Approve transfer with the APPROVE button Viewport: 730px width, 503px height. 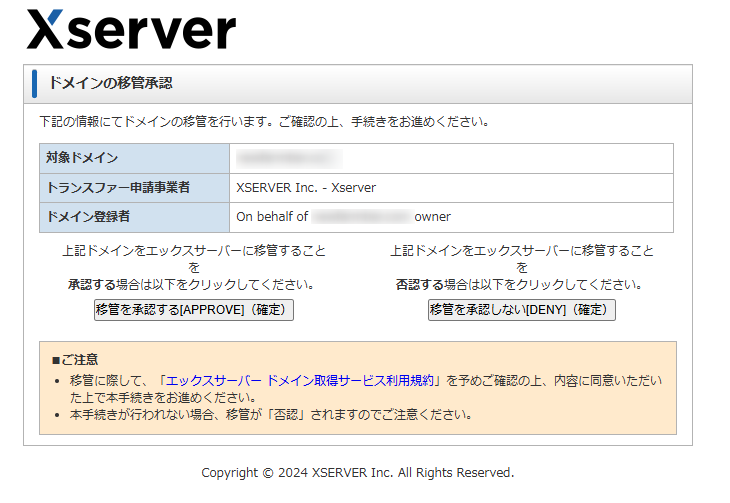click(x=194, y=310)
